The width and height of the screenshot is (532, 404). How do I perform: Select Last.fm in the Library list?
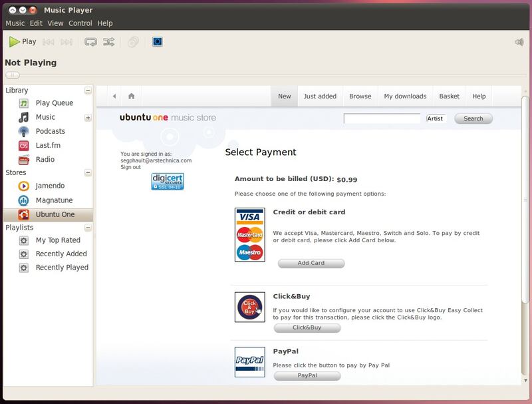(x=48, y=145)
